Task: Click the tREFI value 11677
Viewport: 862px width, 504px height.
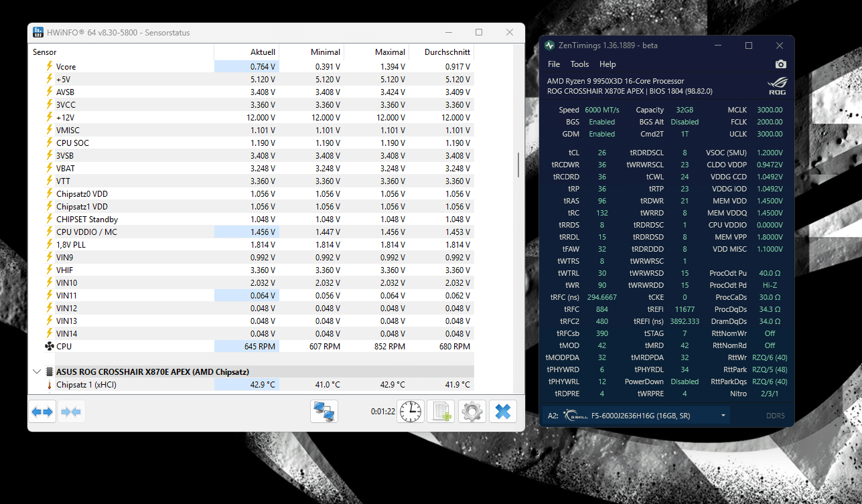Action: click(x=685, y=309)
